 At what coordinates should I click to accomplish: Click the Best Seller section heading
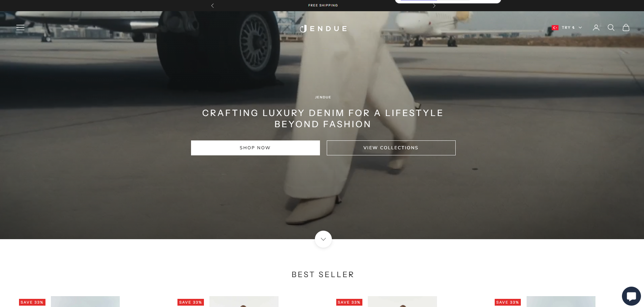323,274
